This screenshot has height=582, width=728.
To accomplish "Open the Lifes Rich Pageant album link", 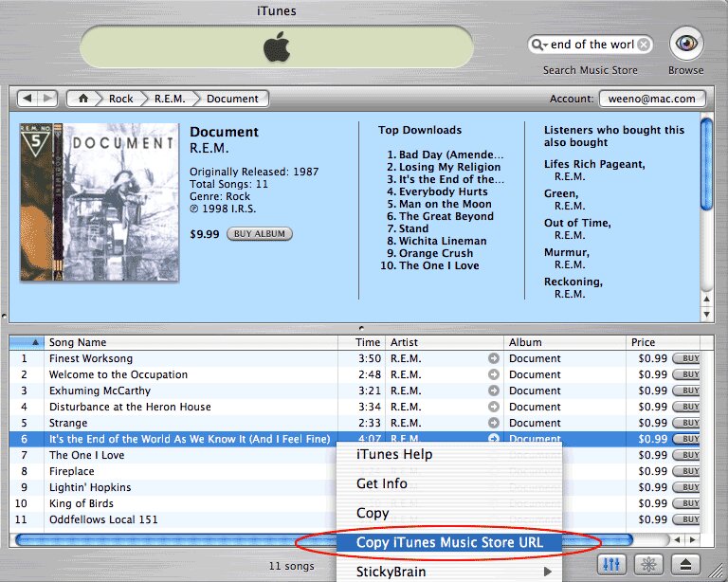I will [x=594, y=164].
